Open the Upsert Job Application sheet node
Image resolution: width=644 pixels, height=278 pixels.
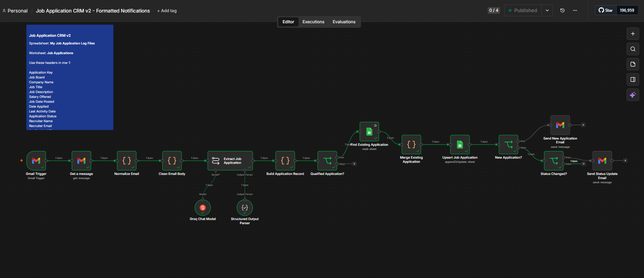(460, 144)
